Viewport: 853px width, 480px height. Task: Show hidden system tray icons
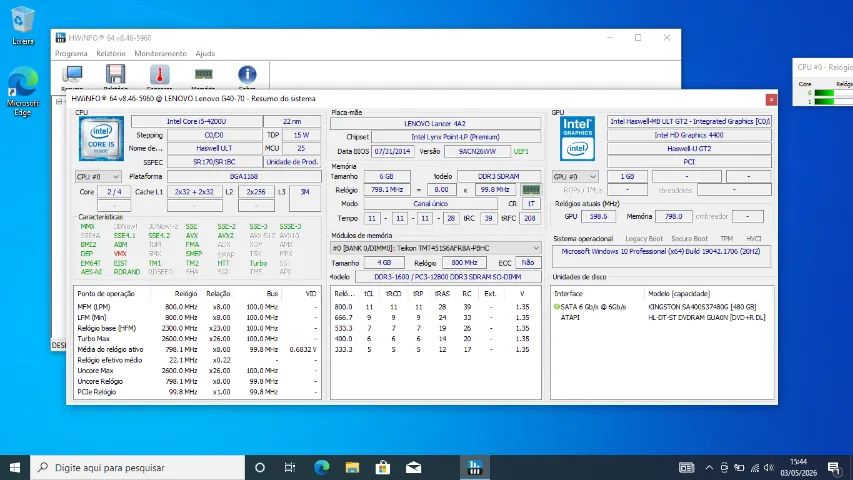point(709,467)
